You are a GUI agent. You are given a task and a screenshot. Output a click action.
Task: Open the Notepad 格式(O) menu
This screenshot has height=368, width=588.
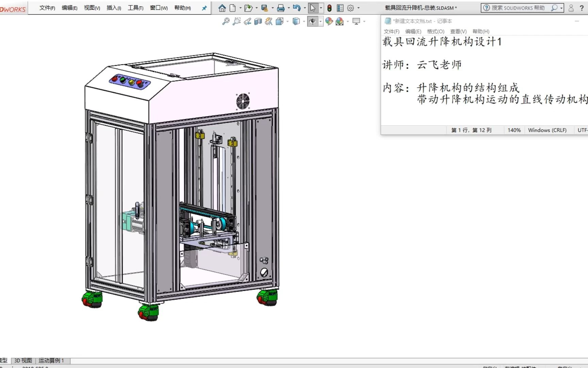(x=436, y=31)
